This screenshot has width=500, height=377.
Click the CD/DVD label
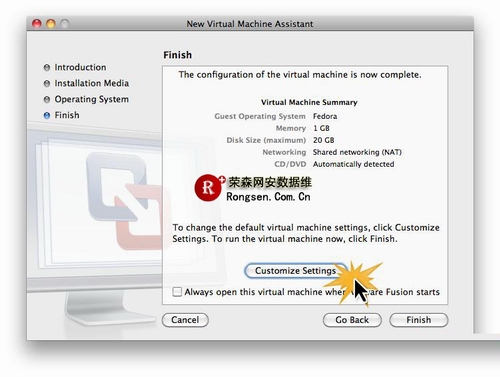click(290, 164)
